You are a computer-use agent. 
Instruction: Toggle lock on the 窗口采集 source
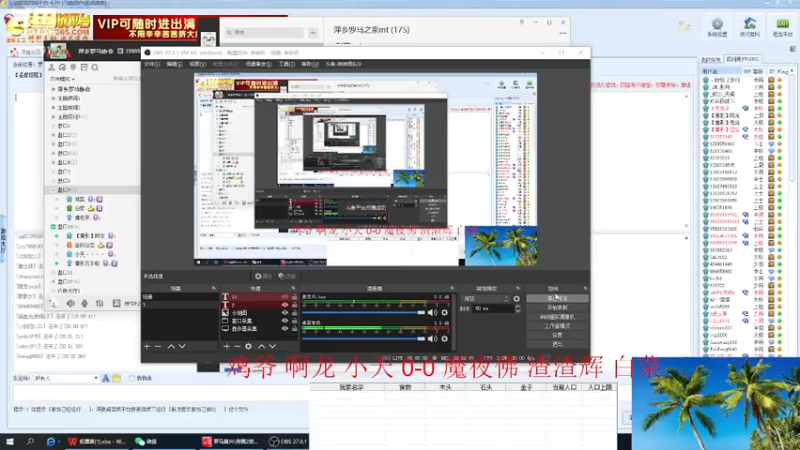tap(294, 321)
